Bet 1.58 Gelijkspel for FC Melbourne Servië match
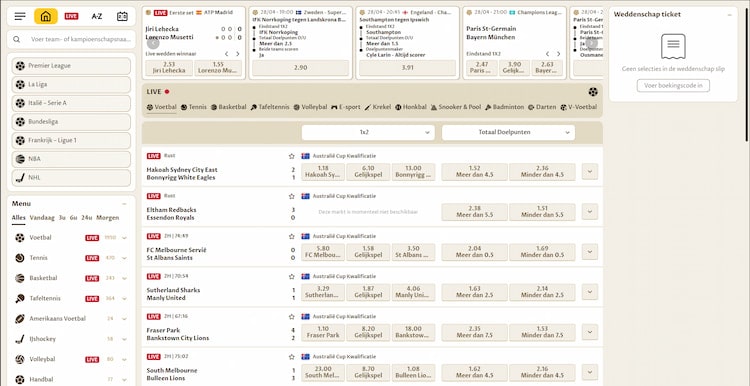Viewport: 750px width, 386px height. (x=368, y=252)
